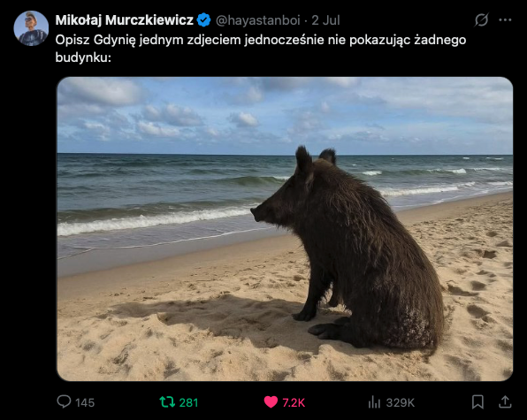Image resolution: width=527 pixels, height=420 pixels.
Task: Open Mikołaj Murczkiewicz's profile avatar
Action: [x=31, y=28]
